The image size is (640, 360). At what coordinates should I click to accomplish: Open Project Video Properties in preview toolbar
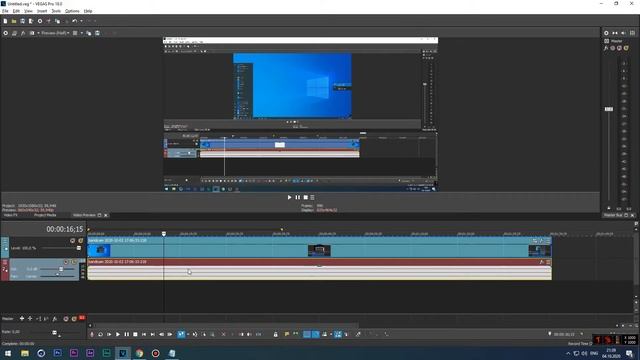click(6, 33)
